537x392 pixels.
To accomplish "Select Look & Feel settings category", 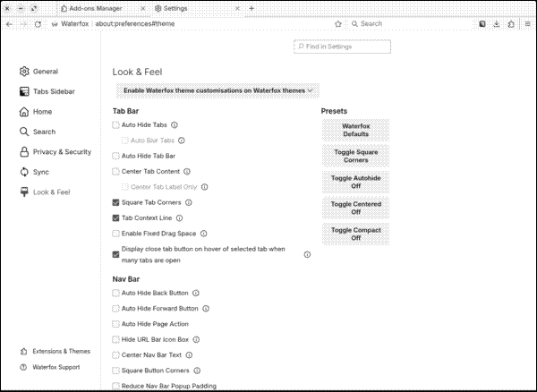I will click(45, 192).
